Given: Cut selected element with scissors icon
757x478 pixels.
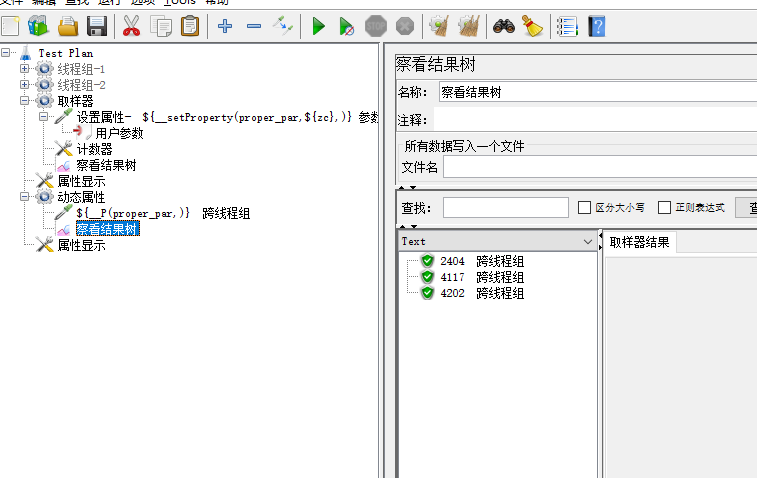Looking at the screenshot, I should pos(131,26).
